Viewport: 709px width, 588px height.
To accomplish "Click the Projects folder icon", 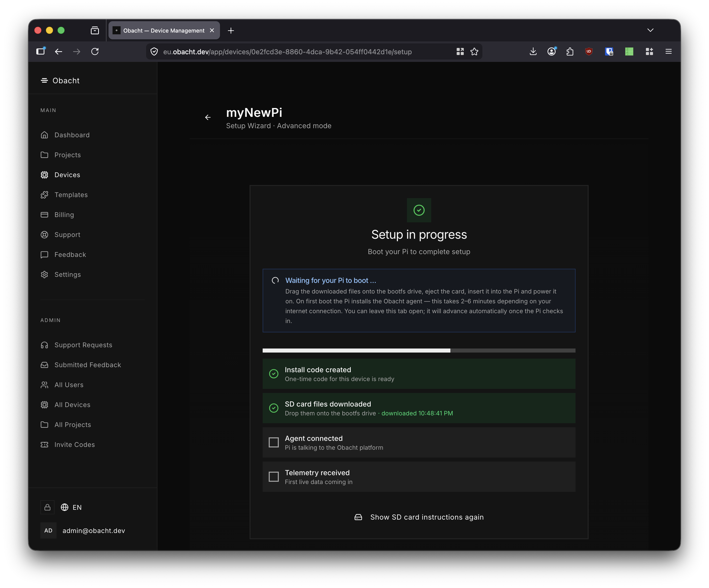I will [x=45, y=155].
